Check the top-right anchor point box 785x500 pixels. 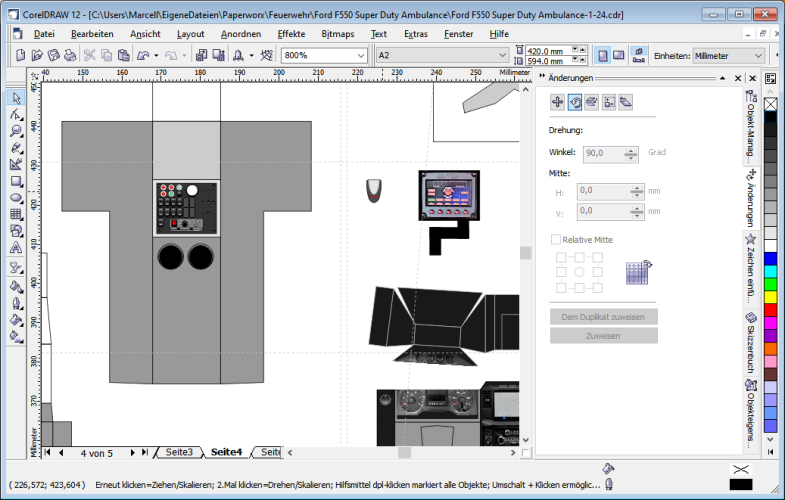(597, 258)
